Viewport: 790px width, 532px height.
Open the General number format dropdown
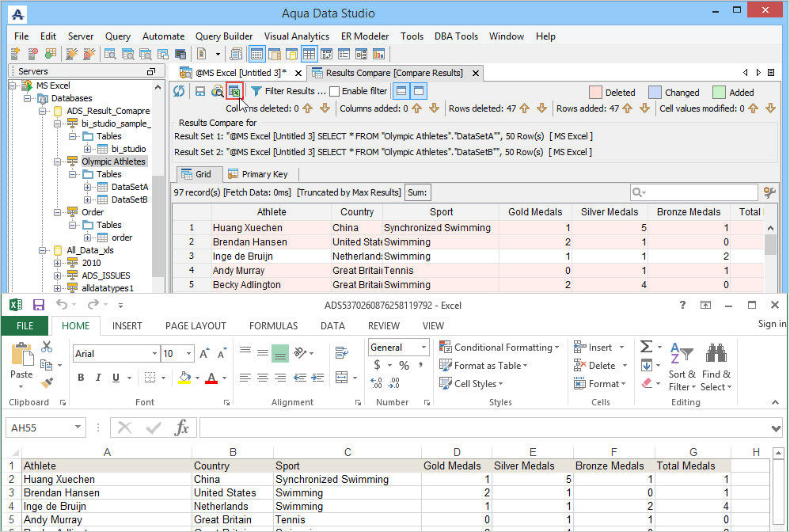(423, 348)
